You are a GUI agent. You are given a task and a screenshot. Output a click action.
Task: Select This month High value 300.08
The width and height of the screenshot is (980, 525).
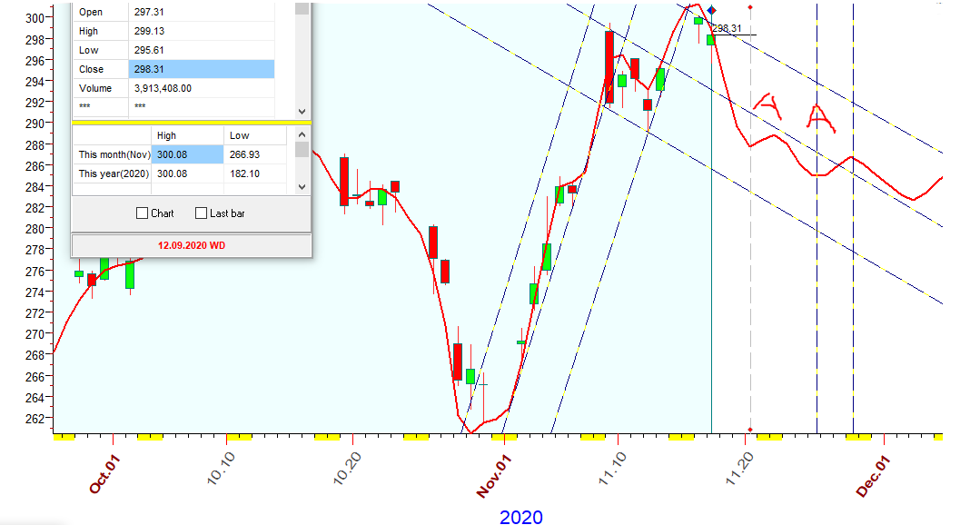[186, 154]
